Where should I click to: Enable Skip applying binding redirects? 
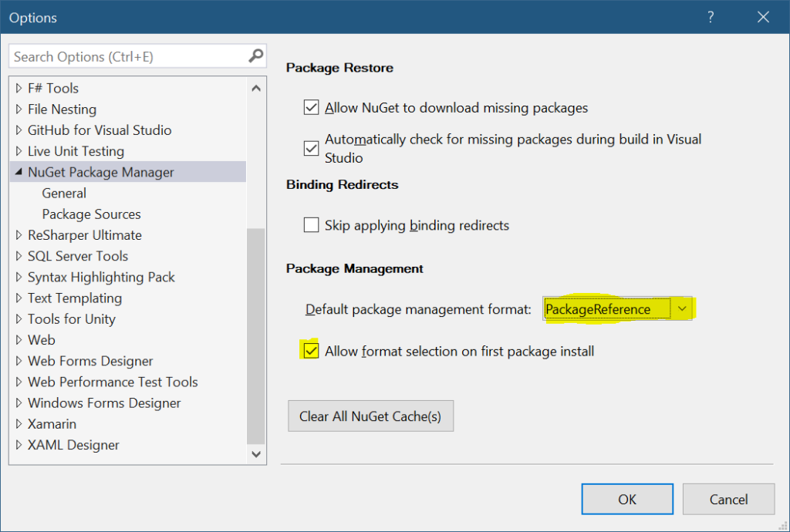coord(312,225)
